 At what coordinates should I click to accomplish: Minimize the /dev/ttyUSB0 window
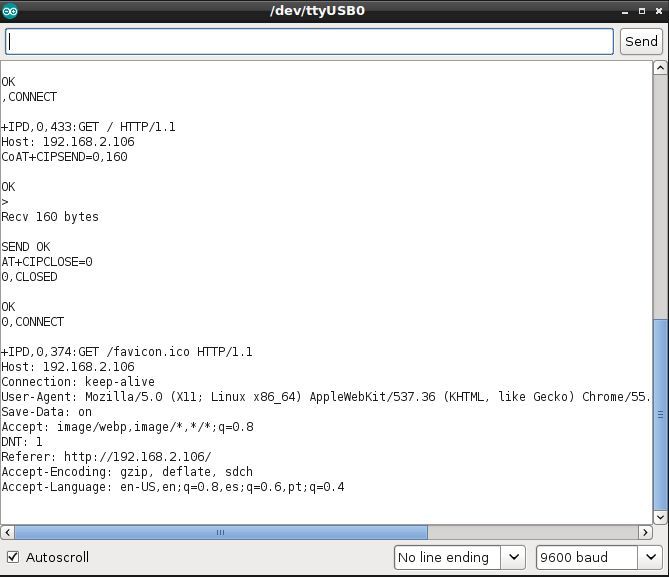pyautogui.click(x=625, y=12)
